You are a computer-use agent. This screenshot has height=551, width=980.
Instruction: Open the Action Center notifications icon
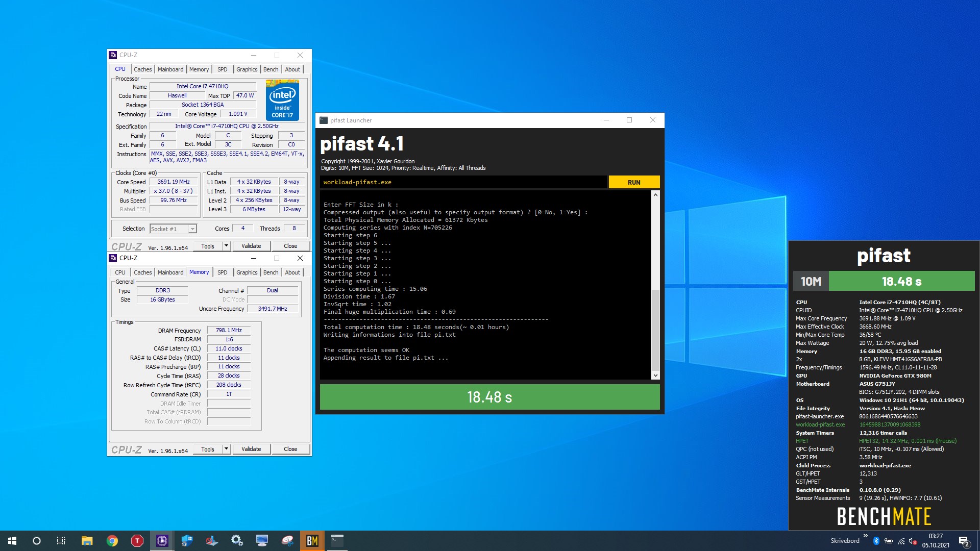coord(964,541)
